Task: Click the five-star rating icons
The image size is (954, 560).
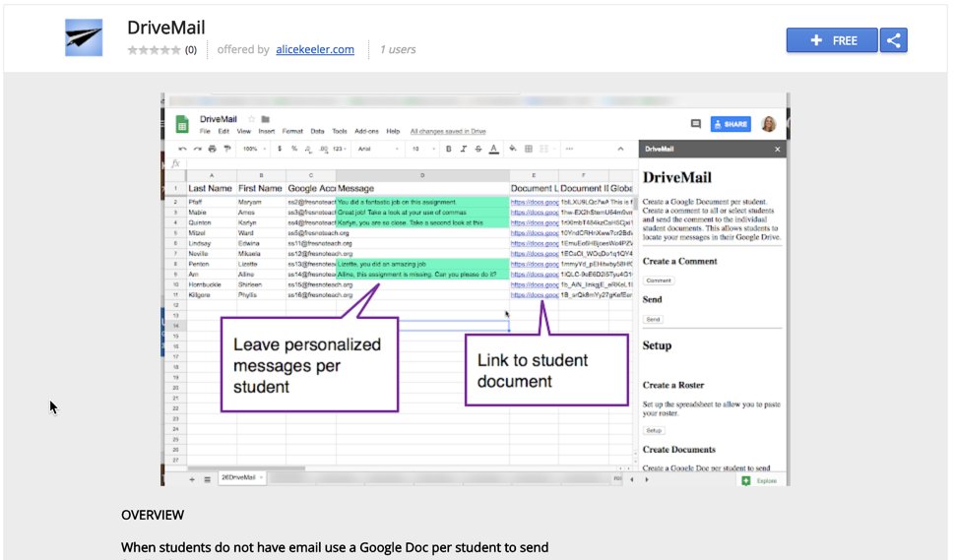Action: (x=154, y=50)
